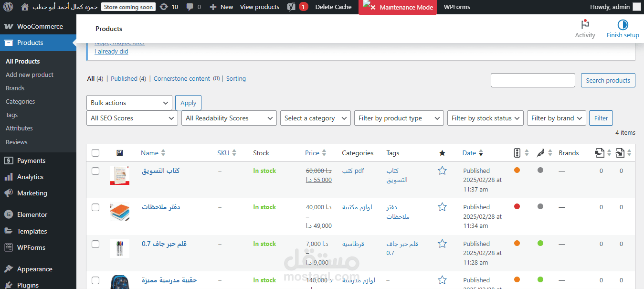The image size is (644, 289).
Task: Click the orange SEO dot for كتاب التسويق
Action: (x=517, y=170)
